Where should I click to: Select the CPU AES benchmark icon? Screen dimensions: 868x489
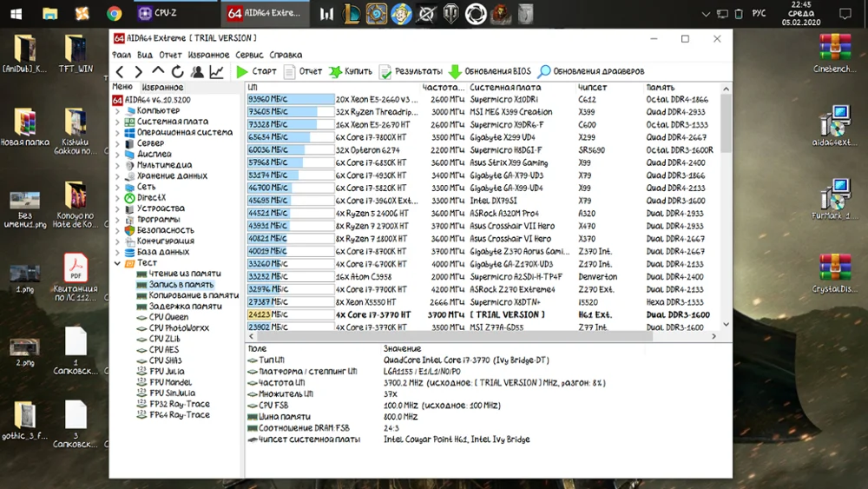coord(141,350)
